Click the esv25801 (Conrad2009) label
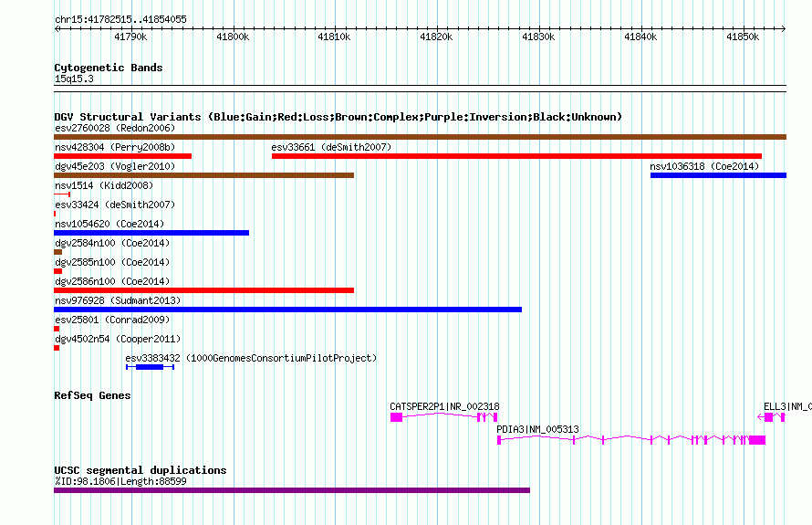 tap(112, 320)
